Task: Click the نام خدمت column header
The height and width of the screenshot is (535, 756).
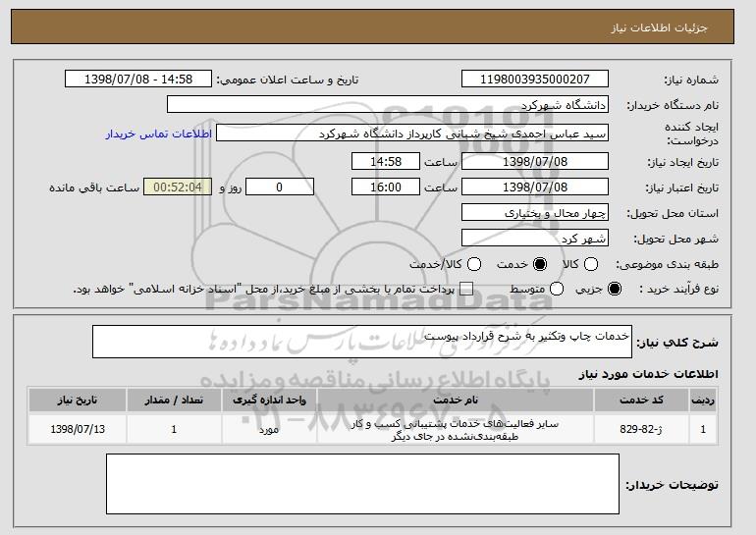Action: point(456,401)
